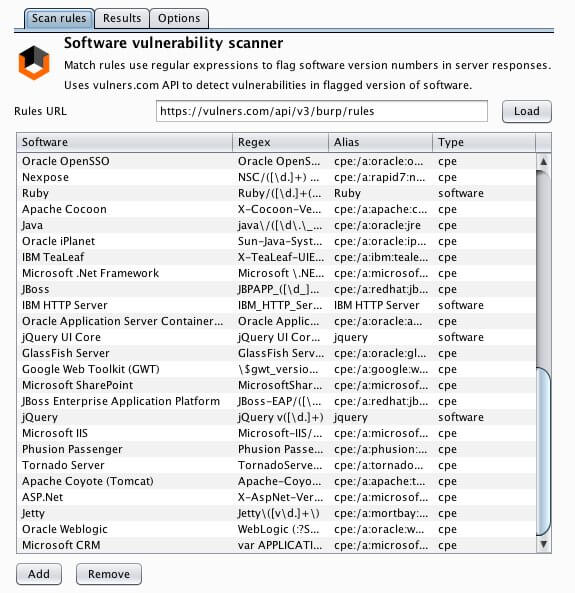Click the scrollbar up arrow
The height and width of the screenshot is (593, 575).
544,162
